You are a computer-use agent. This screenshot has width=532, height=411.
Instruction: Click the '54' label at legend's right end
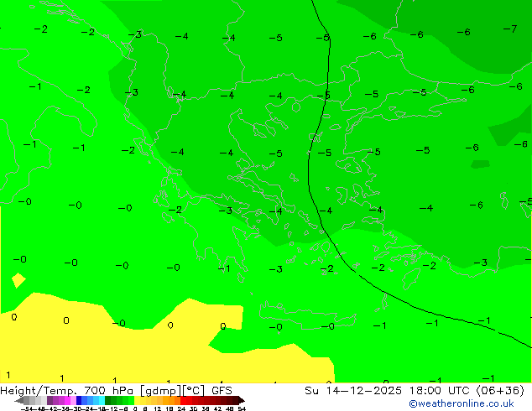(x=242, y=408)
